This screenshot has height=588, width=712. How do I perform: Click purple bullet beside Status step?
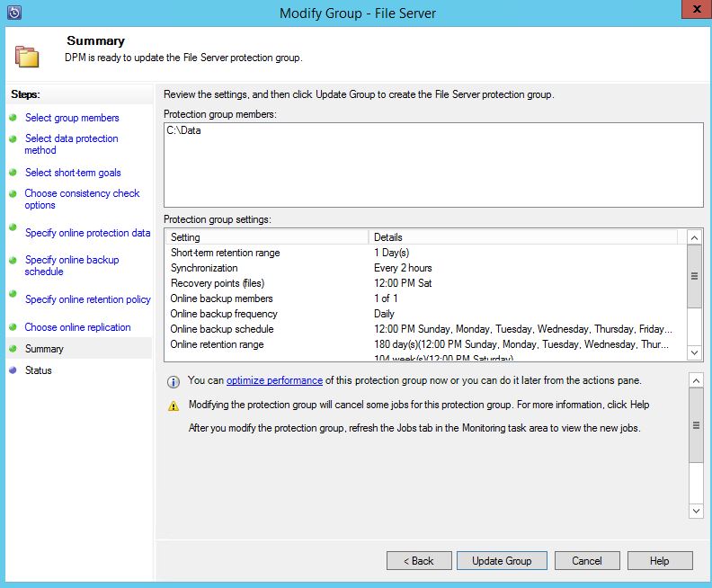coord(13,370)
